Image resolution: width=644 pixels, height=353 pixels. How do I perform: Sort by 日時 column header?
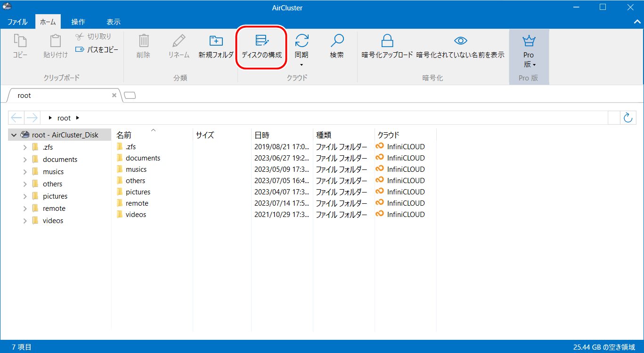262,135
